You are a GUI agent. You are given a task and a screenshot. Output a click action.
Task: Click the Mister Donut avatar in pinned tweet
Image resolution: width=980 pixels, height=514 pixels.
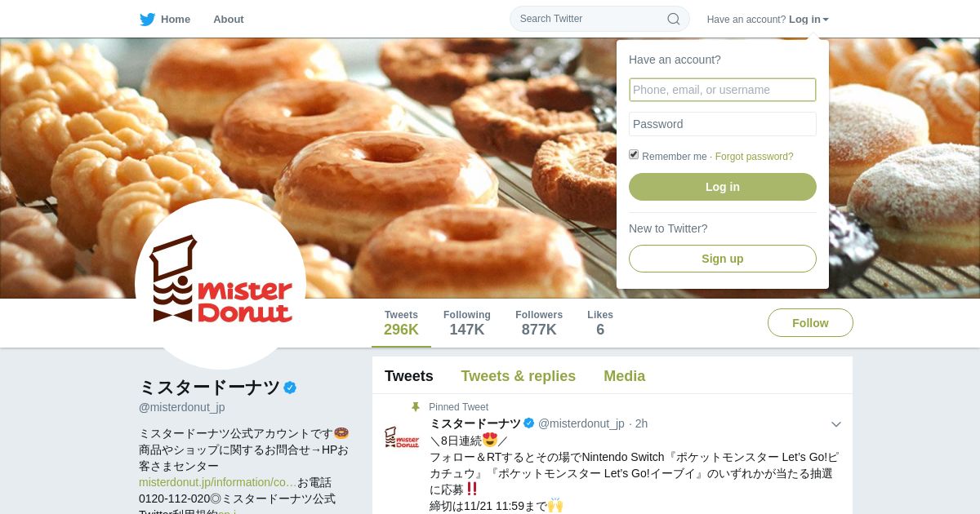[401, 437]
